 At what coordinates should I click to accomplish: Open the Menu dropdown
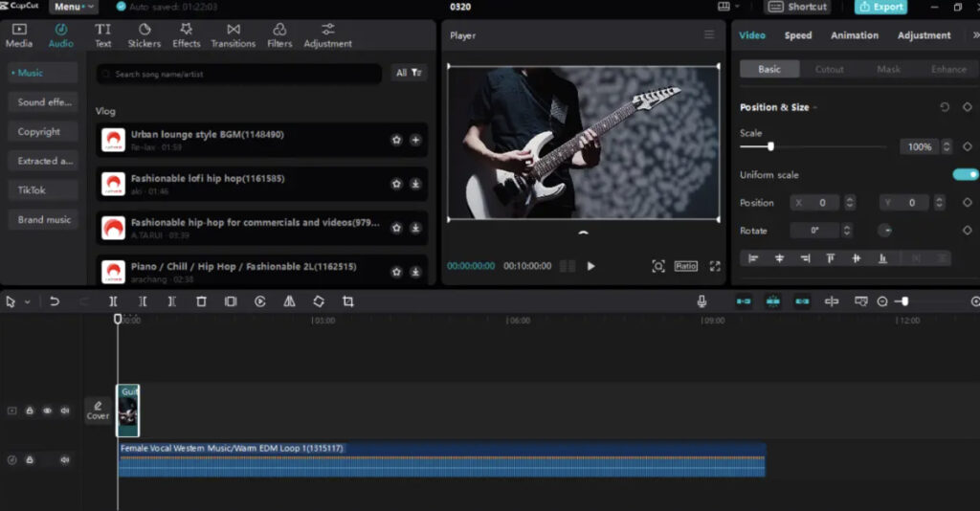74,7
